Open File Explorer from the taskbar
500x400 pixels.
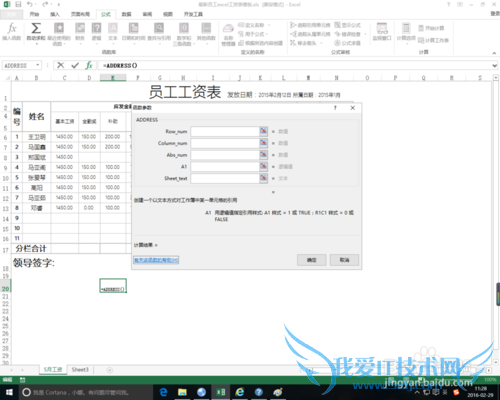point(182,392)
